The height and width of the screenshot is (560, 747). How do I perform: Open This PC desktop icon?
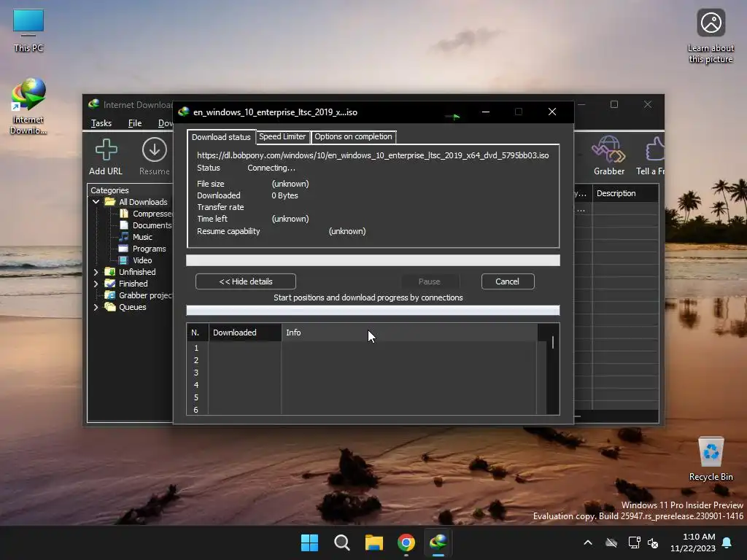[28, 31]
